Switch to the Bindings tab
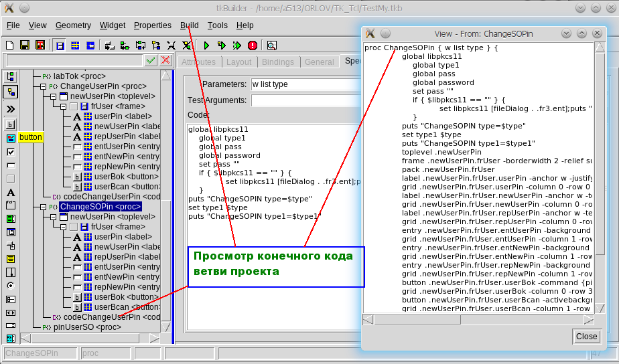Screen dimensions: 619x364 (x=278, y=62)
